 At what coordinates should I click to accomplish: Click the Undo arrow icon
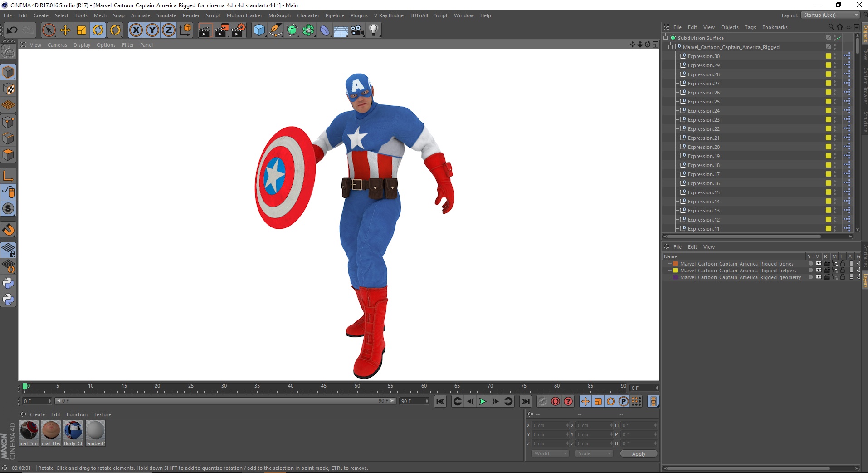point(12,30)
